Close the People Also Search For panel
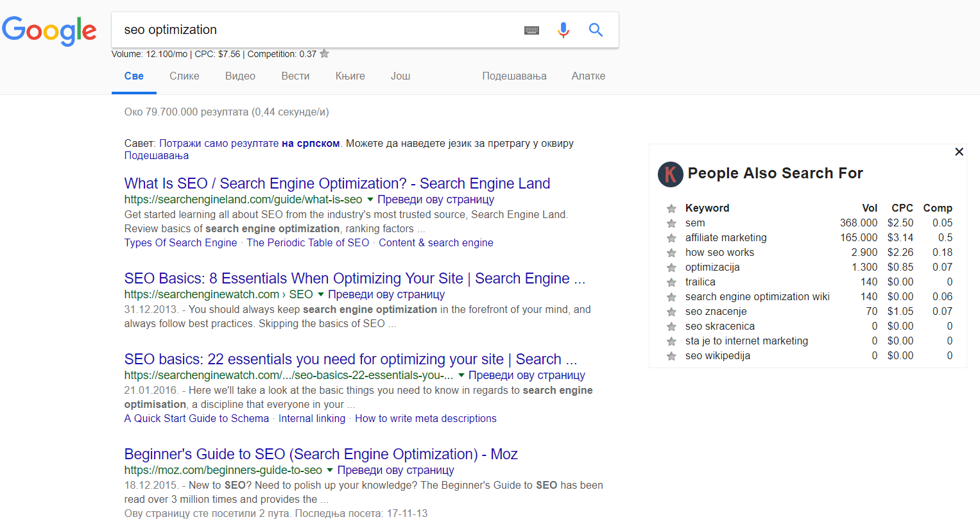Viewport: 980px width, 524px height. coord(959,152)
